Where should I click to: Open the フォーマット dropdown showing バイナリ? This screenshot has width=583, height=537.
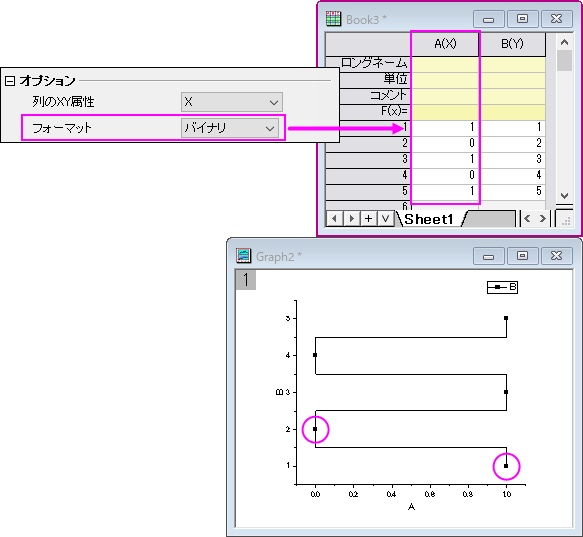pyautogui.click(x=230, y=128)
